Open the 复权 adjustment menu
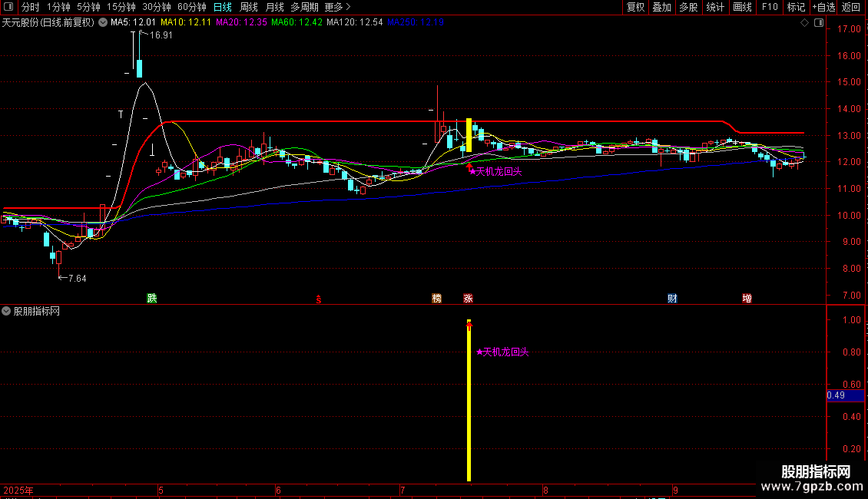The width and height of the screenshot is (868, 499). pyautogui.click(x=635, y=7)
